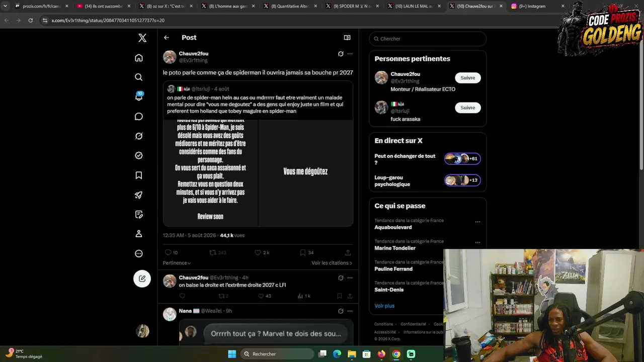
Task: Open the 'Voir les citations' link
Action: click(332, 263)
